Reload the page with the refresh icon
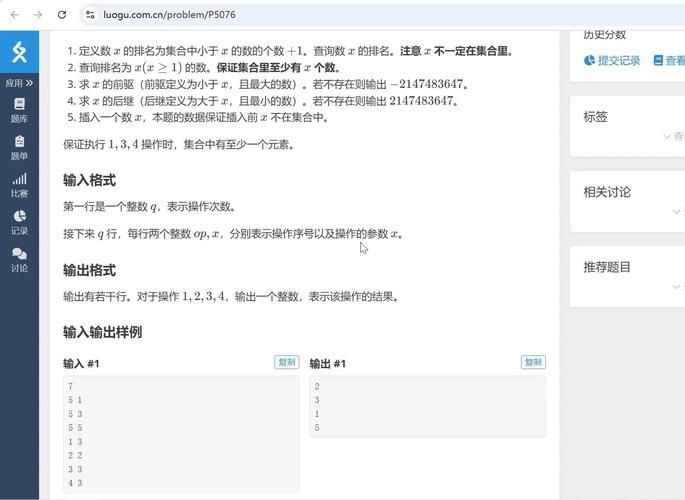Image resolution: width=685 pixels, height=500 pixels. 62,14
